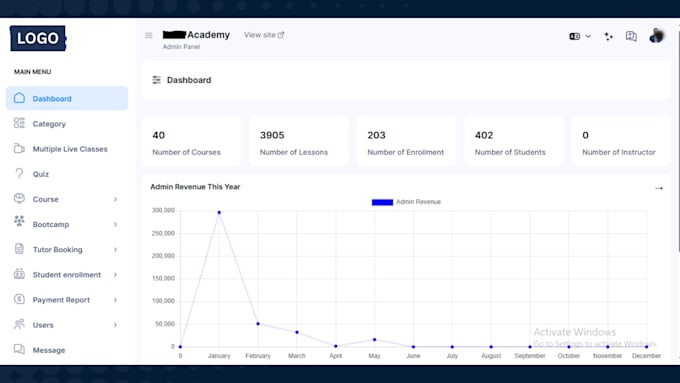
Task: Click the 'Admin Panel' subtitle text
Action: (181, 47)
